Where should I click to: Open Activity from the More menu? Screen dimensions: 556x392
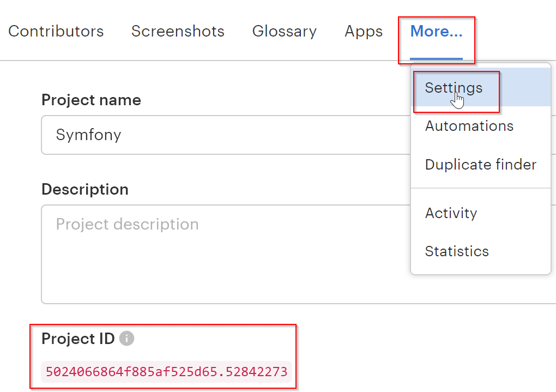pos(451,213)
